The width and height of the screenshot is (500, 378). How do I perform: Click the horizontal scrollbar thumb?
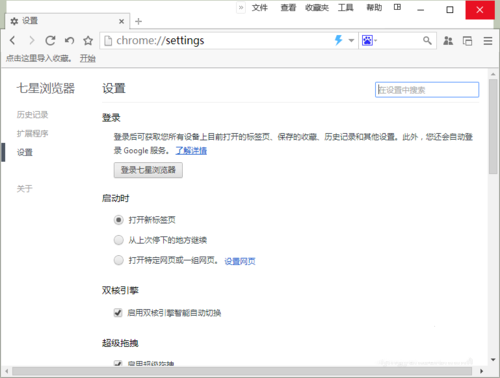click(242, 371)
